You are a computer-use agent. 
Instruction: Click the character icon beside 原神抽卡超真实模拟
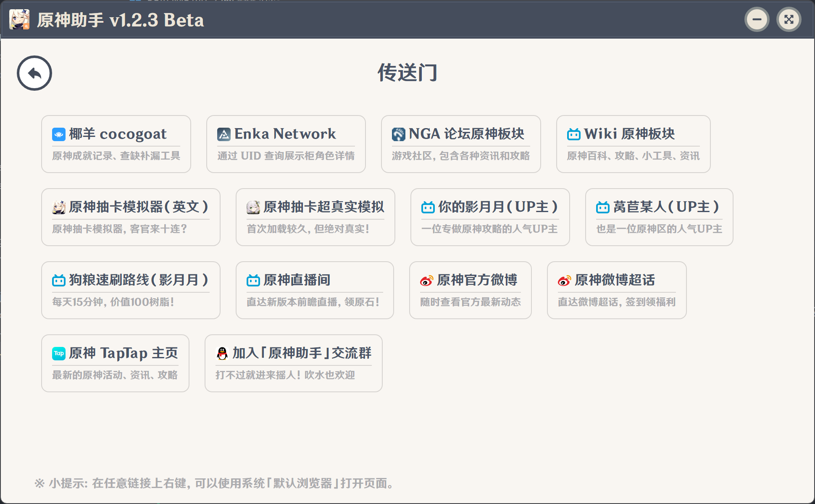click(253, 207)
